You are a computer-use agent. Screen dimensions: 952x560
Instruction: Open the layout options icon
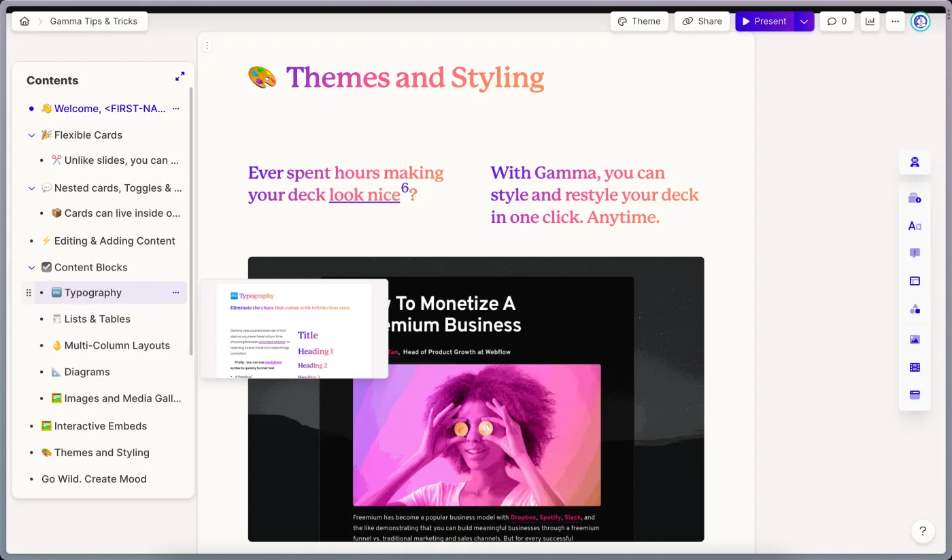(915, 281)
